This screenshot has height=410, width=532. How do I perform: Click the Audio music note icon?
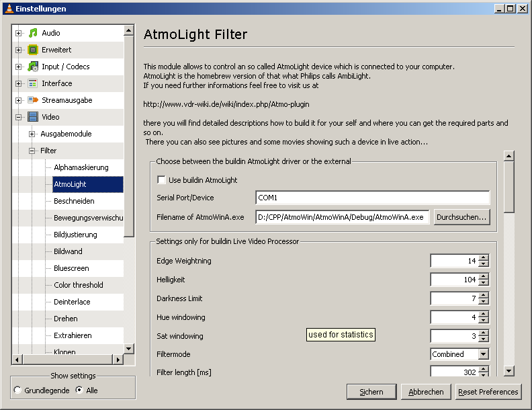click(33, 33)
